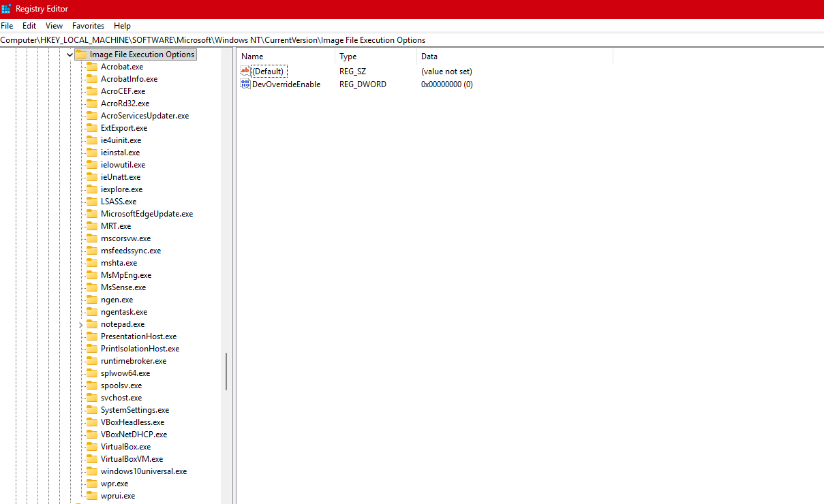Viewport: 824px width, 504px height.
Task: Select the notepad.exe key label
Action: coord(123,324)
